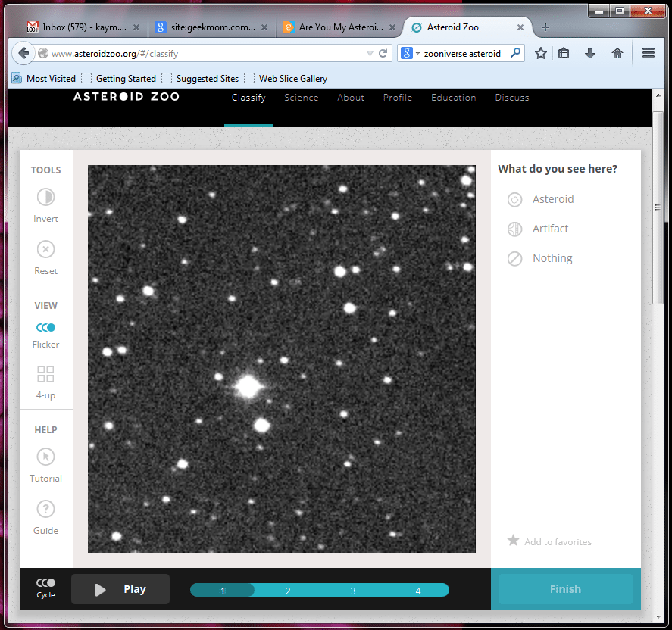Open the Tutorial help icon
This screenshot has height=630, width=672.
click(x=45, y=457)
